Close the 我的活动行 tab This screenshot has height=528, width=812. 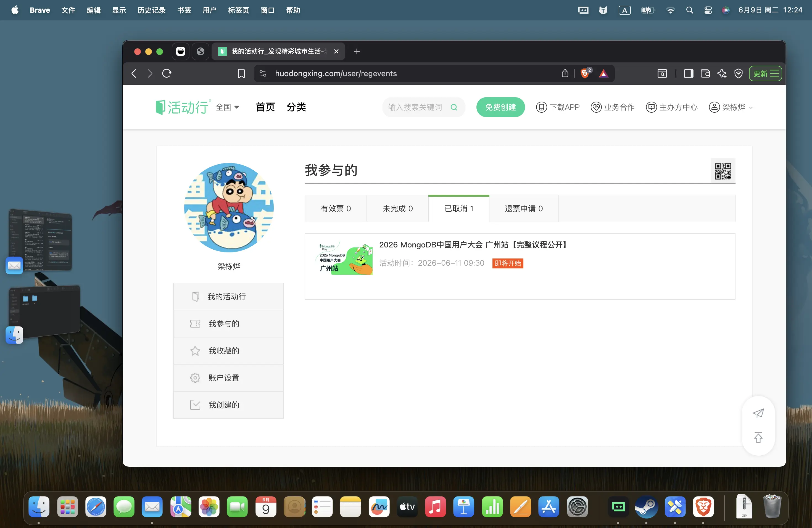click(336, 51)
